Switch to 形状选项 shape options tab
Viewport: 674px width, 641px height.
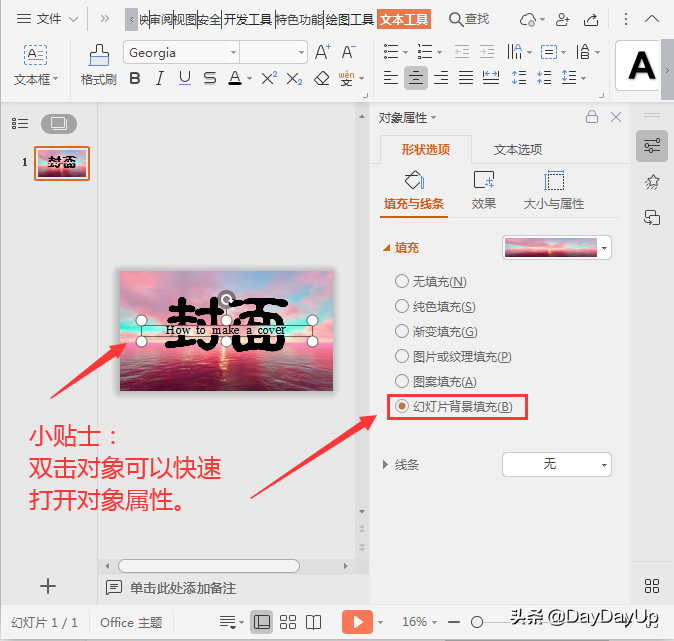[426, 149]
